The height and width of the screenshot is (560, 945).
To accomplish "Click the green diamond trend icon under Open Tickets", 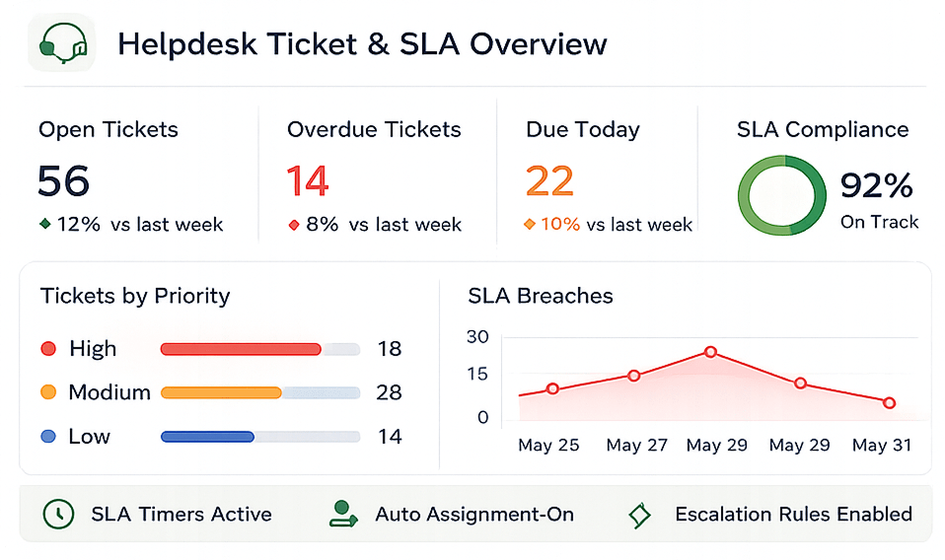I will coord(45,224).
